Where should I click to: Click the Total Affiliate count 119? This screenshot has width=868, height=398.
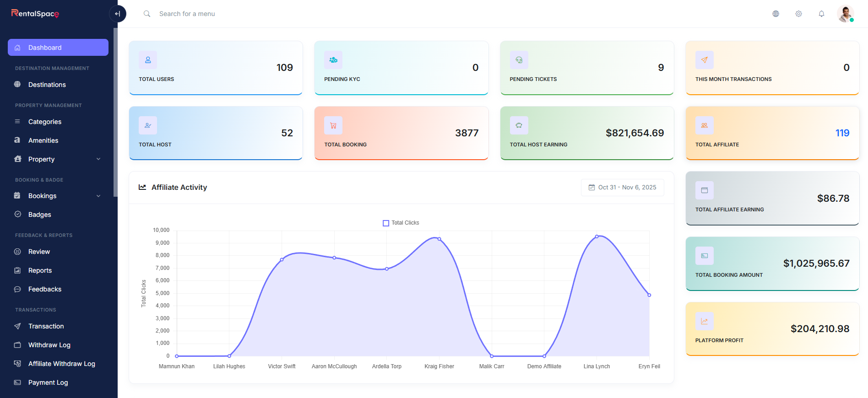[x=842, y=133]
